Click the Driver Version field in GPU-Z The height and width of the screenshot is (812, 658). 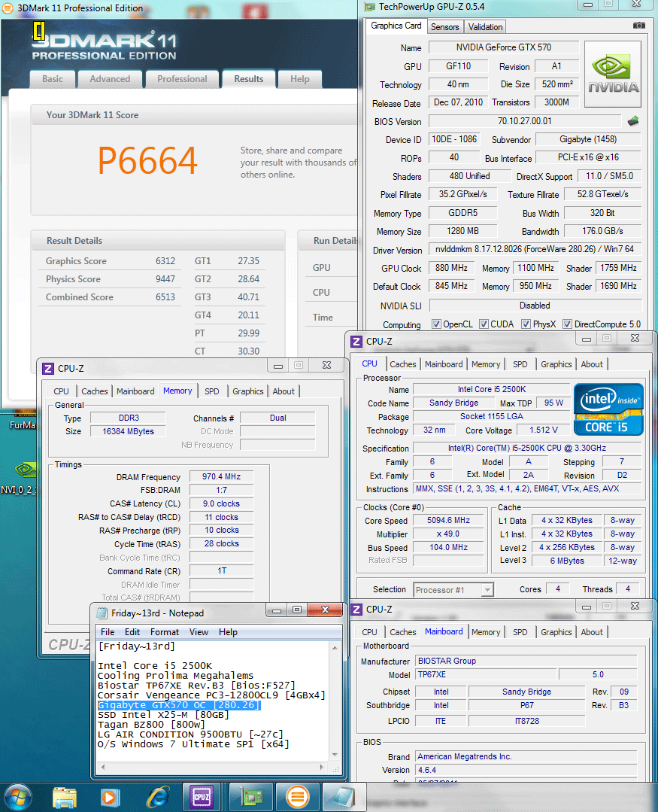(535, 249)
